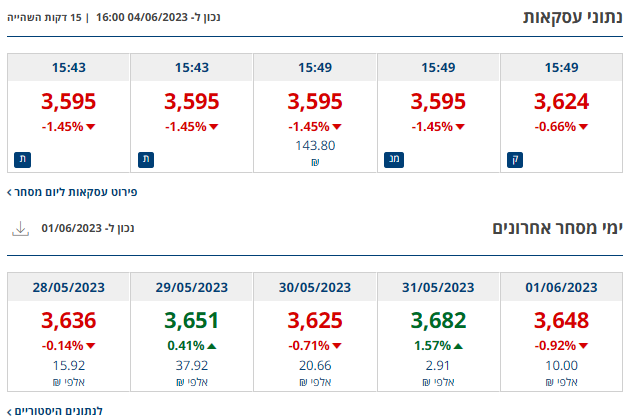633x420 pixels.
Task: Click the 3,624 price in the transactions row
Action: 561,102
